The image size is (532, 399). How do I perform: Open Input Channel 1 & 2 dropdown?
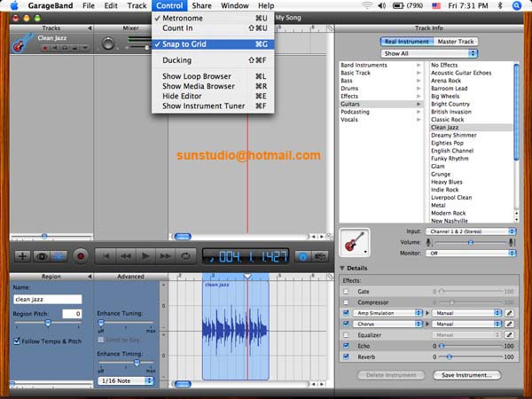click(471, 231)
